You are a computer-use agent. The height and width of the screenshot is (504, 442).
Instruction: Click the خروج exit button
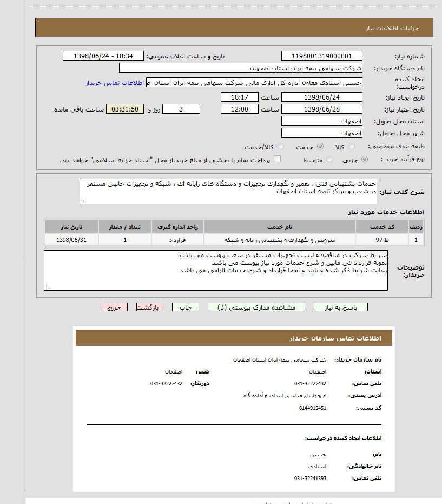click(x=114, y=307)
